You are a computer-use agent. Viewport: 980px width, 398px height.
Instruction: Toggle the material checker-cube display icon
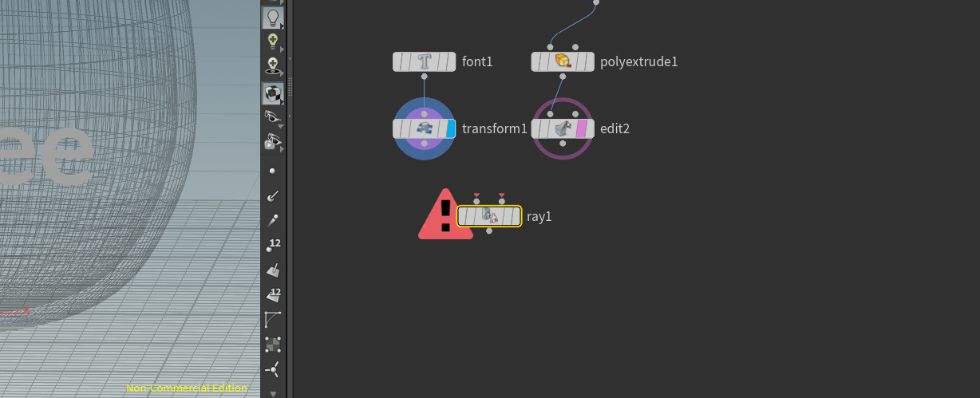pos(273,94)
